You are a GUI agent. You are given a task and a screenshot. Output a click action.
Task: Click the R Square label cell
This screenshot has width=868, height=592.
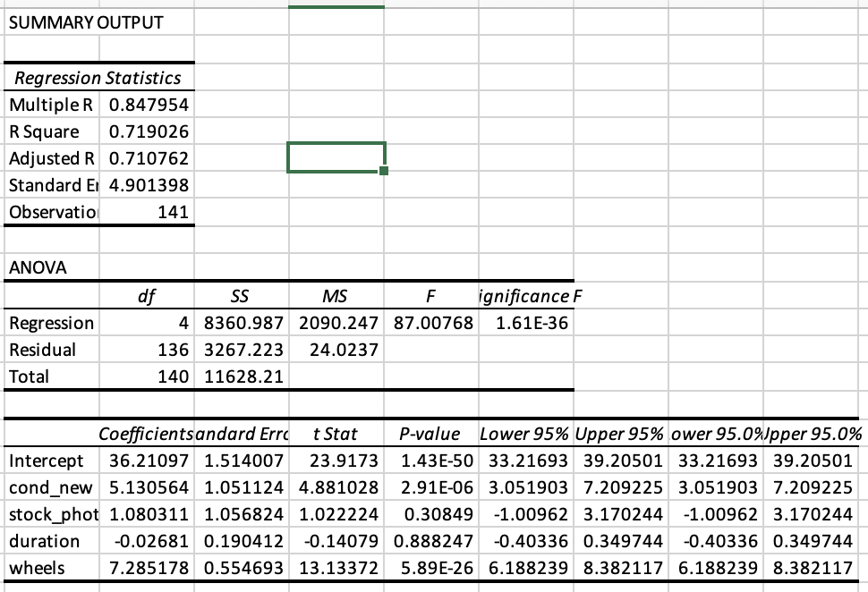tap(42, 131)
